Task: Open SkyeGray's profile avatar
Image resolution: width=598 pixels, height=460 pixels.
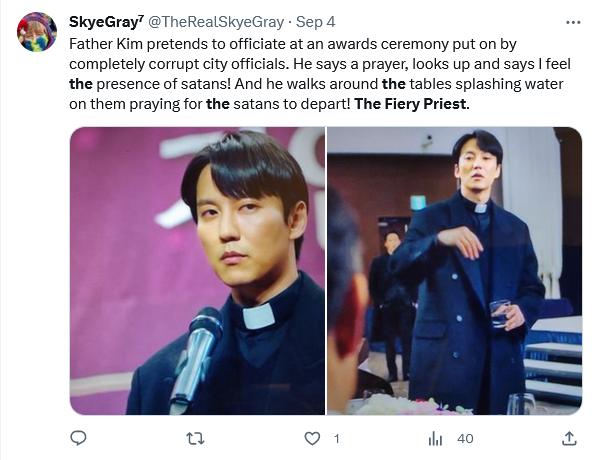Action: (37, 32)
